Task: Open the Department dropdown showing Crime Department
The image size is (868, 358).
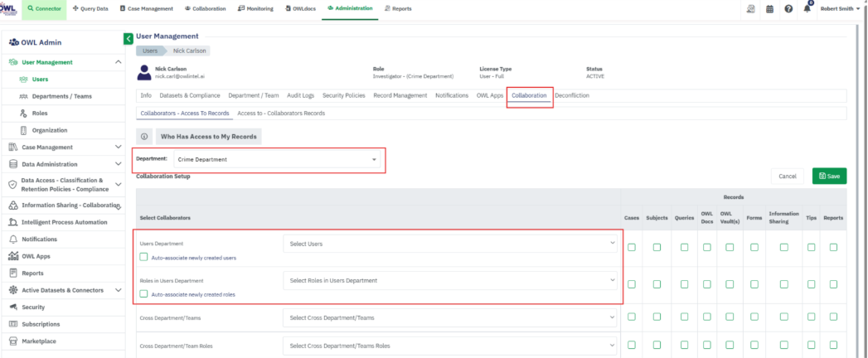Action: pyautogui.click(x=259, y=159)
